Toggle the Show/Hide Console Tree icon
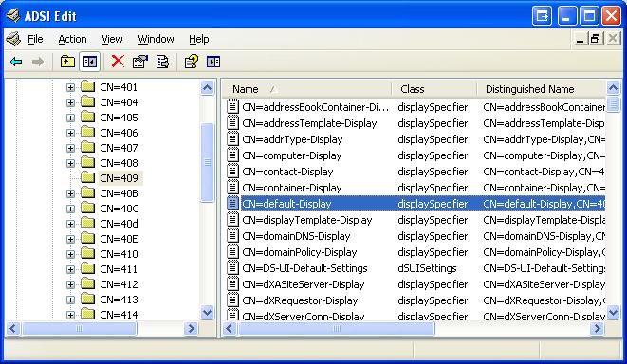This screenshot has height=364, width=627. pos(89,62)
